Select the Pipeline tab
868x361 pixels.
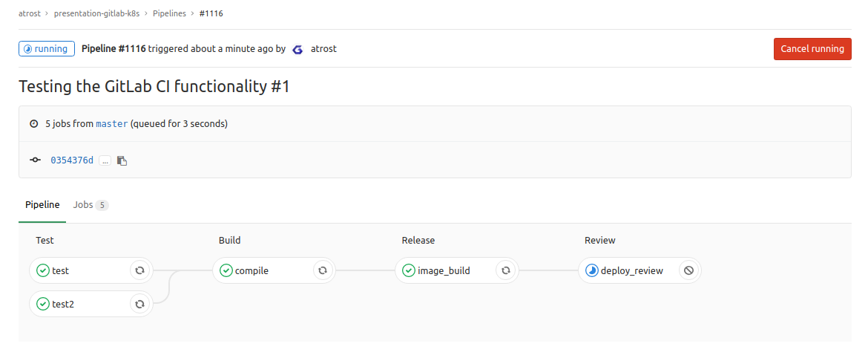point(42,204)
